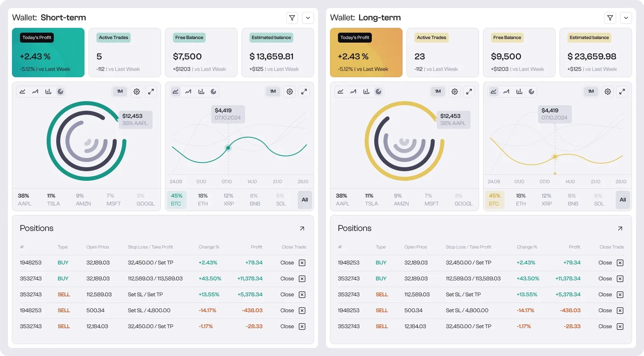Image resolution: width=644 pixels, height=356 pixels.
Task: Click All button in Long-term crypto tabs
Action: 623,200
